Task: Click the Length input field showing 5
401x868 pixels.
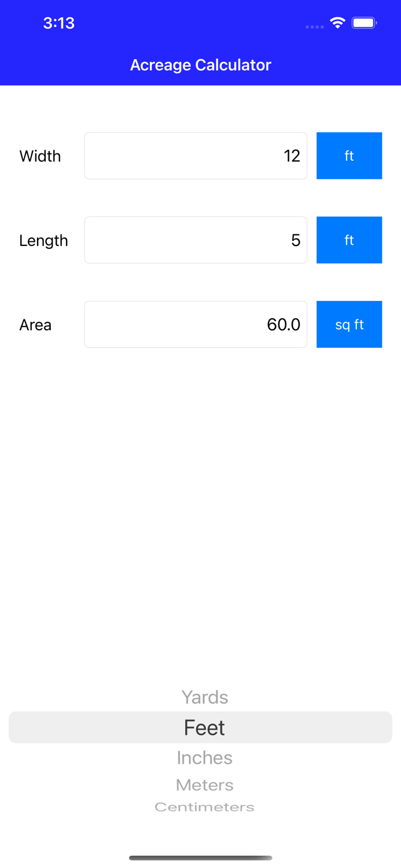Action: pyautogui.click(x=196, y=240)
